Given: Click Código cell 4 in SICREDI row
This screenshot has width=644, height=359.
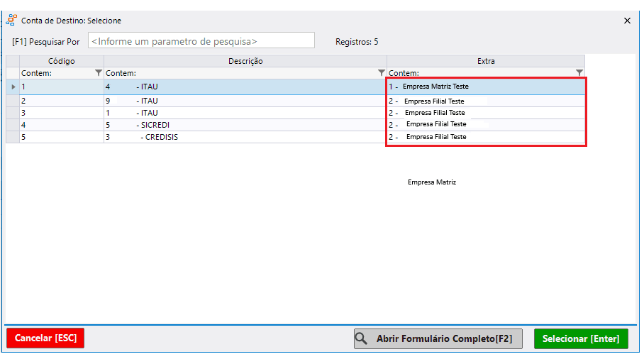Looking at the screenshot, I should (61, 125).
